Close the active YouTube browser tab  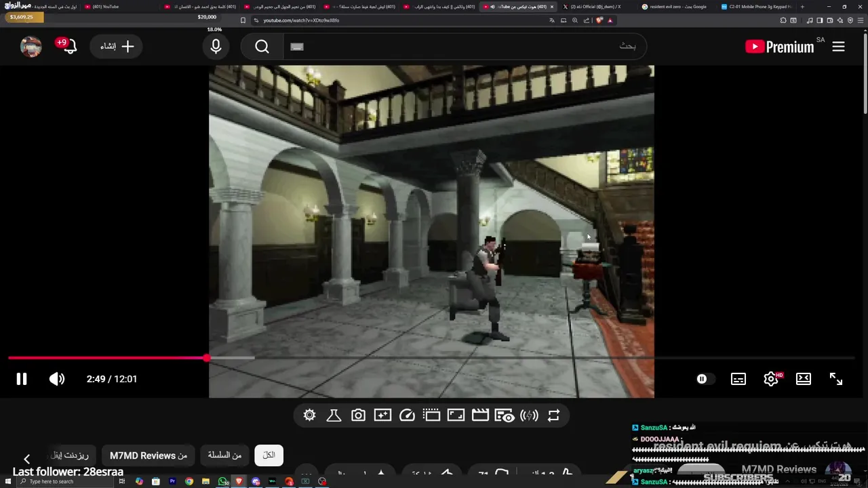pyautogui.click(x=551, y=7)
